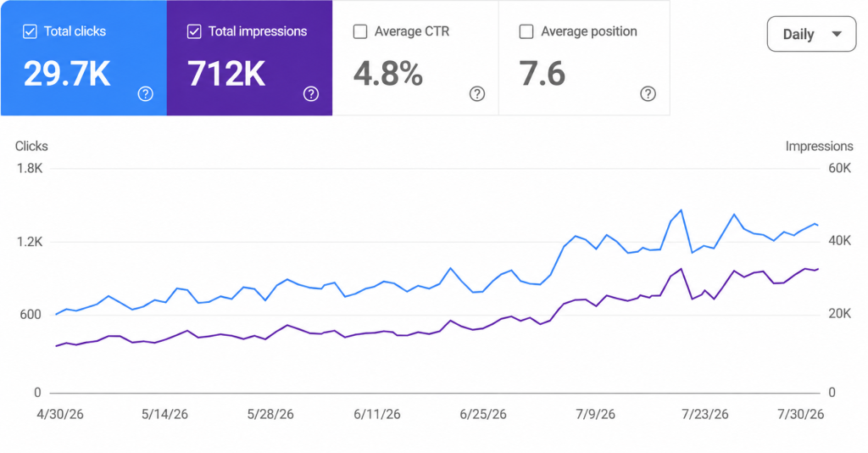Screen dimensions: 868x453
Task: Click the 4/30/26 date label
Action: click(x=60, y=414)
